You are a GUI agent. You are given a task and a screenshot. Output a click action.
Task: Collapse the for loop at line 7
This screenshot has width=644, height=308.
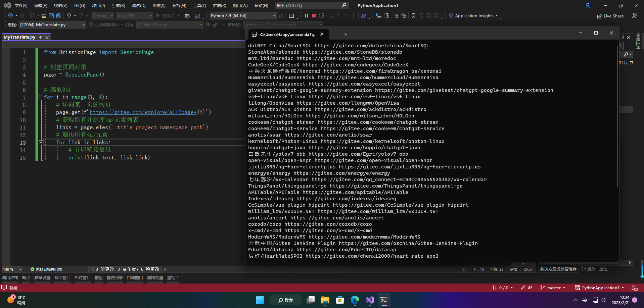tap(41, 97)
